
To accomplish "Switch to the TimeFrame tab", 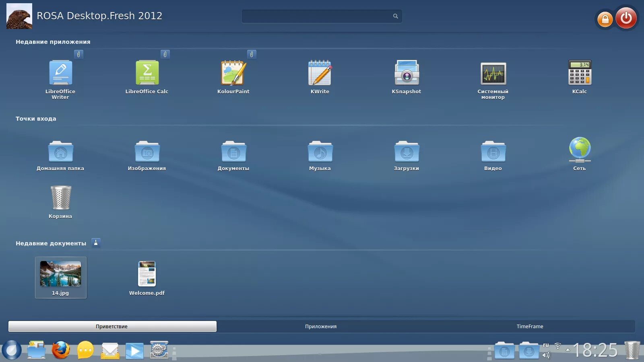I will (530, 326).
